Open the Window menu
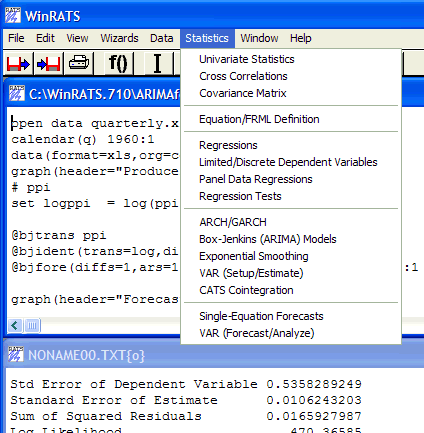Image resolution: width=424 pixels, height=433 pixels. tap(259, 38)
